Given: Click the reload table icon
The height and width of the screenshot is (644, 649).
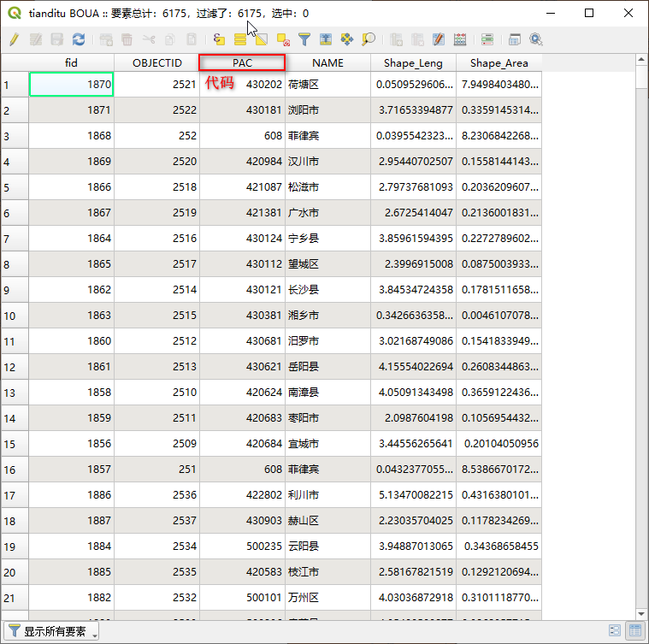Looking at the screenshot, I should [79, 39].
